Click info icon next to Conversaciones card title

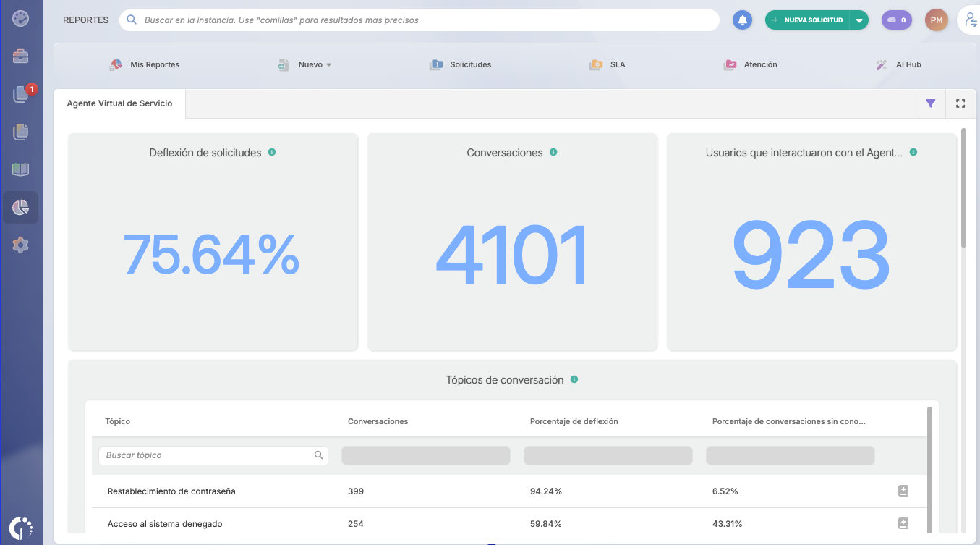point(553,152)
